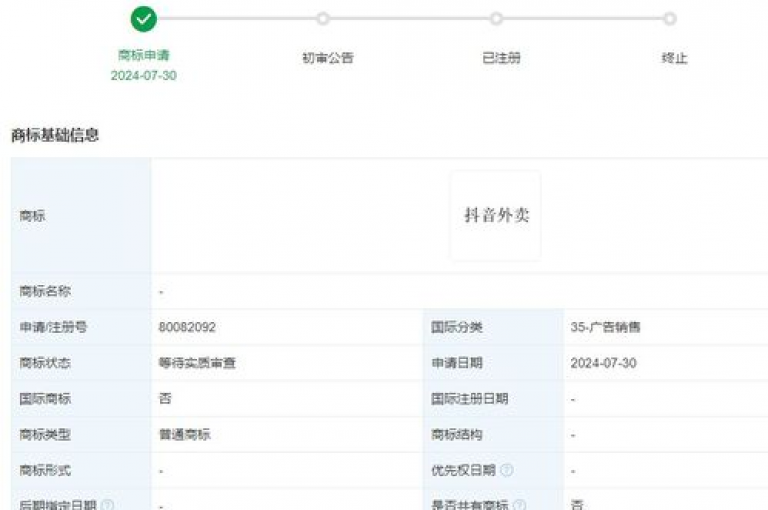Click the 申请日期 label cell

[494, 363]
